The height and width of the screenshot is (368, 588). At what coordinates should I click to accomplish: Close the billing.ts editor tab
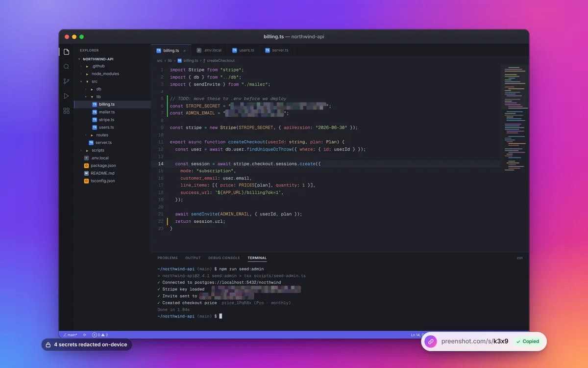tap(184, 51)
